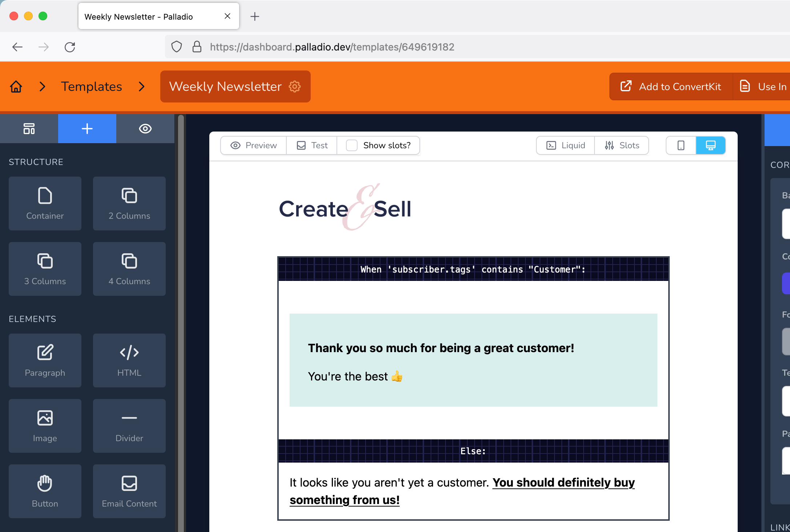Add a 2 Columns structure block
The image size is (790, 532).
click(129, 203)
